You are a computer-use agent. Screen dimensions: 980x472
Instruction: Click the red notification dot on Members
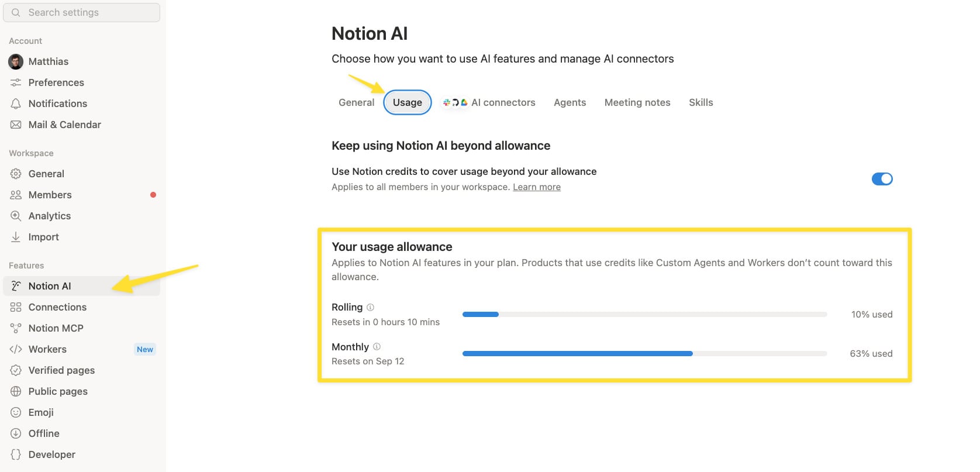point(153,195)
